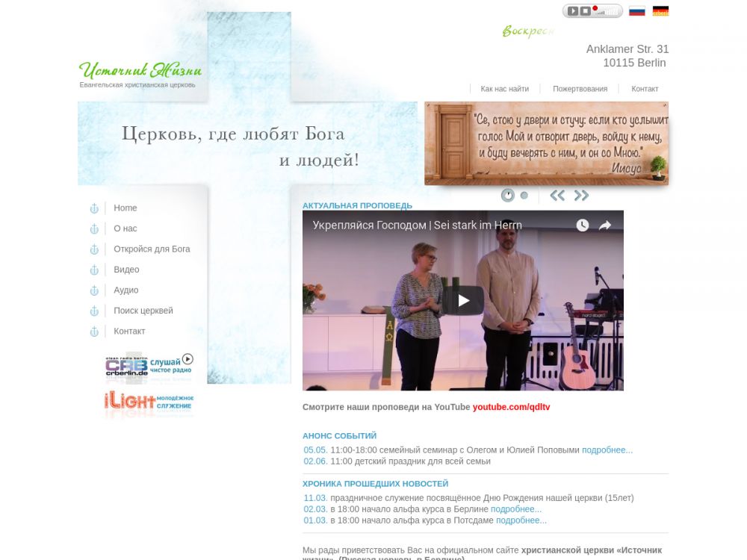Switch language with the Russian flag
The image size is (747, 560).
pos(636,11)
